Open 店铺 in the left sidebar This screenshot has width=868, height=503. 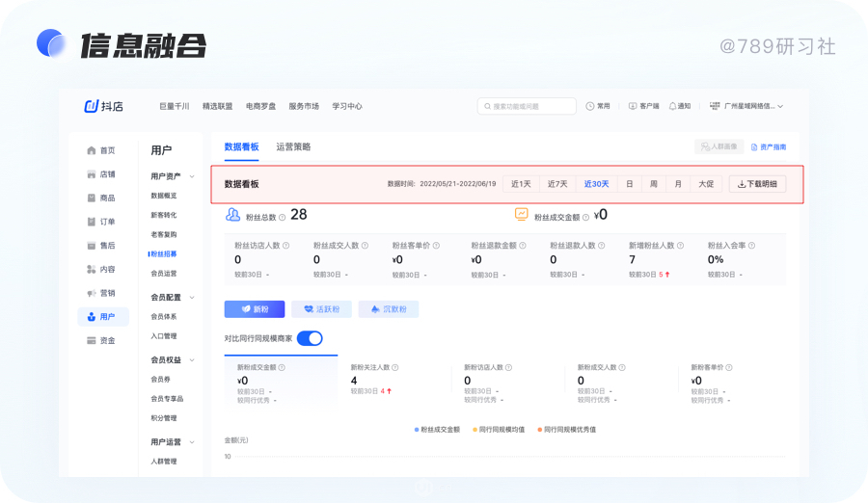click(x=101, y=174)
